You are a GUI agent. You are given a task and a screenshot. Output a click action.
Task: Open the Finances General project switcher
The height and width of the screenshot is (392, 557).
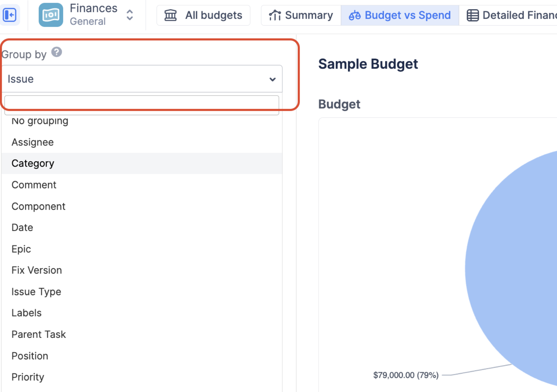pyautogui.click(x=130, y=15)
